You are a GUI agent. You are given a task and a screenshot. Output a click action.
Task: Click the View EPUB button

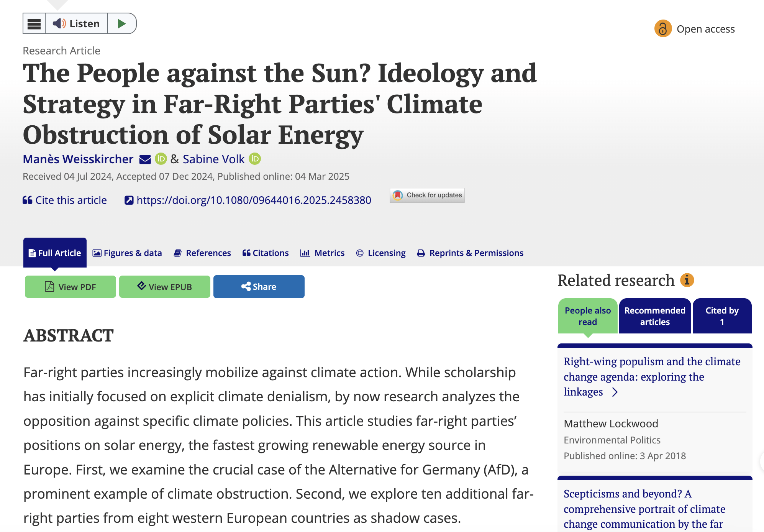click(165, 287)
